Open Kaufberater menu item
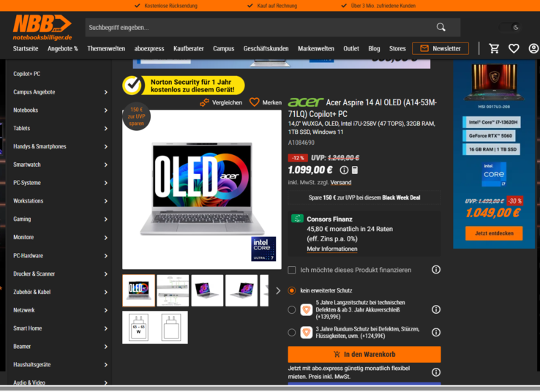 pyautogui.click(x=188, y=48)
